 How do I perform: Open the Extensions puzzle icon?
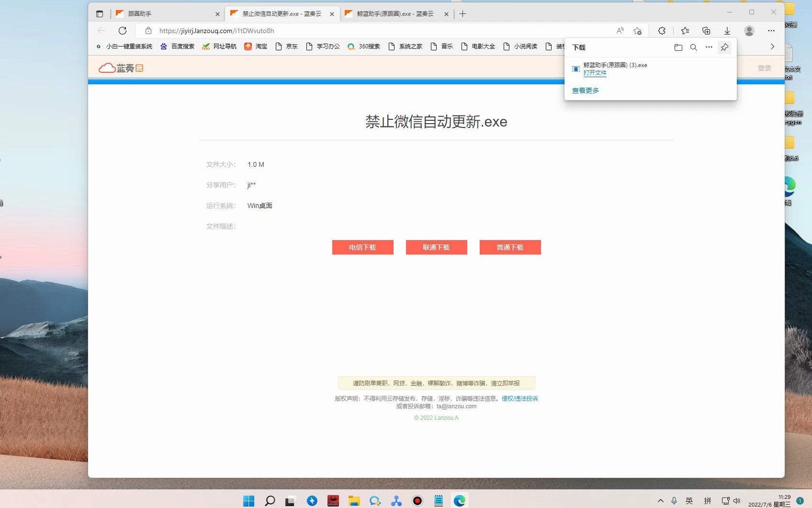click(x=662, y=31)
